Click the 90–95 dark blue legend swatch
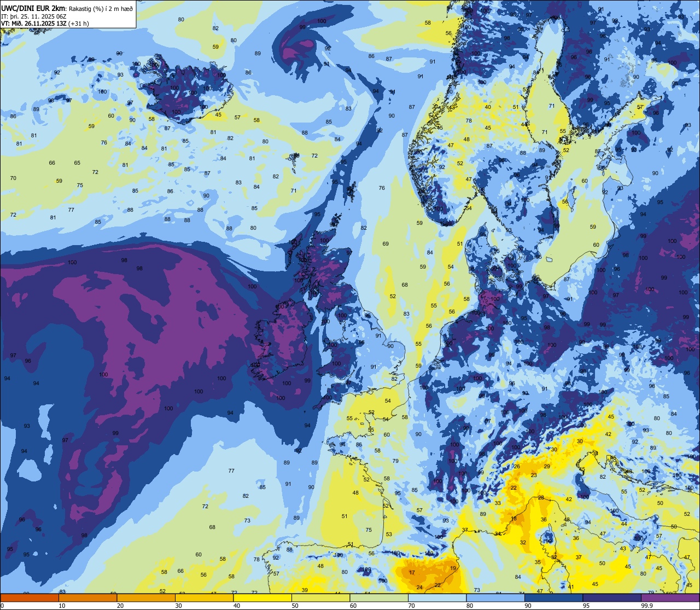700x610 pixels. [553, 598]
